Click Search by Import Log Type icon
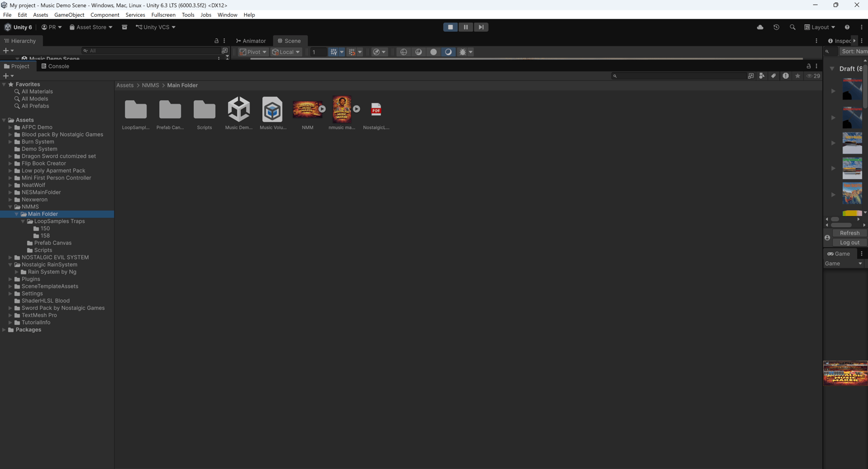 click(785, 76)
